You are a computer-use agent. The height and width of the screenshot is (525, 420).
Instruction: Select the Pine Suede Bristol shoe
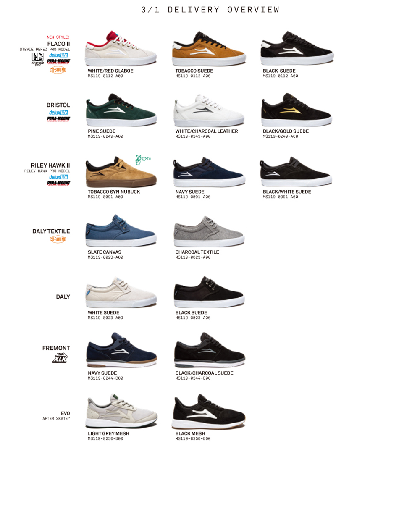tap(121, 109)
